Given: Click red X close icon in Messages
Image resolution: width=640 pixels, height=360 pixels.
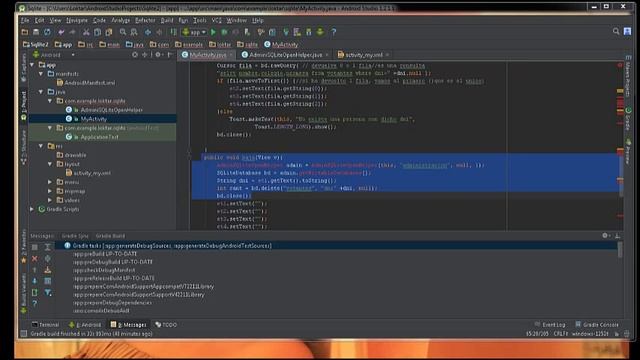Looking at the screenshot, I should coord(35,258).
